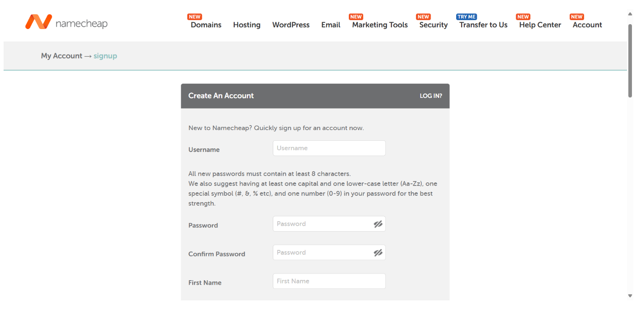Click the vertical scrollbar thumb
The height and width of the screenshot is (329, 644).
pos(630,60)
